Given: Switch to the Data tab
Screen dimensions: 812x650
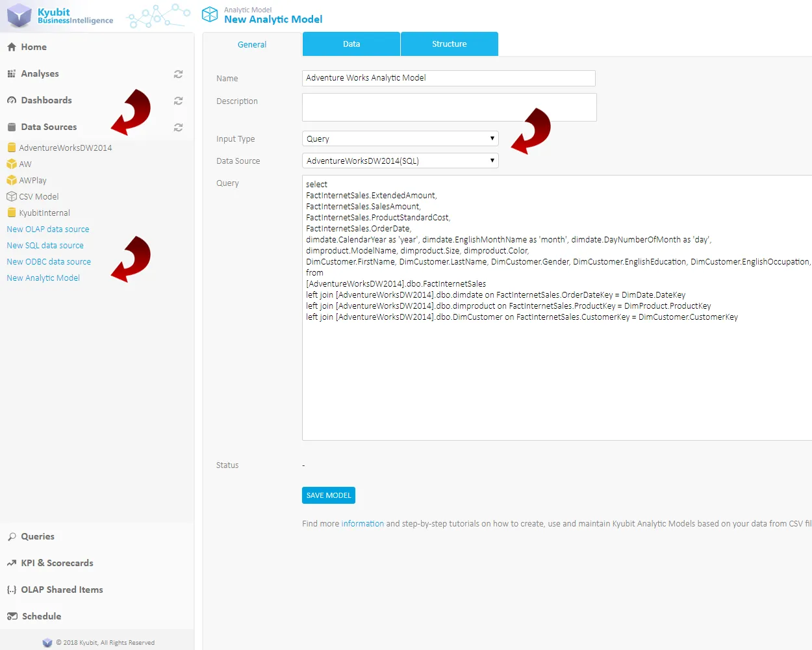Looking at the screenshot, I should point(351,44).
